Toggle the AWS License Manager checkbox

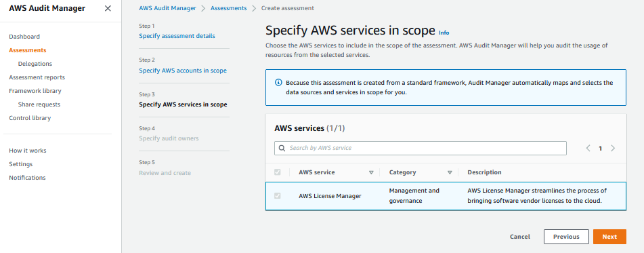[278, 196]
